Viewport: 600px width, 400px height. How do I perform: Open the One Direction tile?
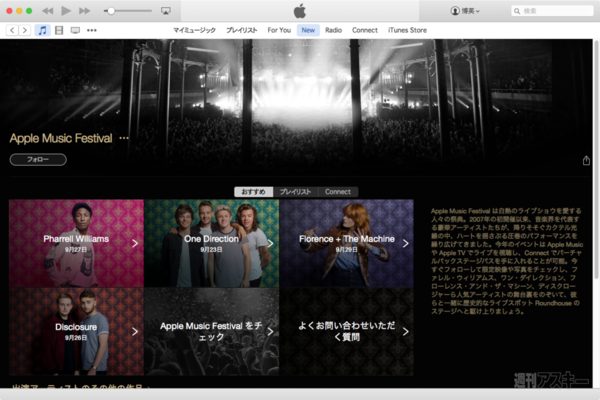[212, 243]
